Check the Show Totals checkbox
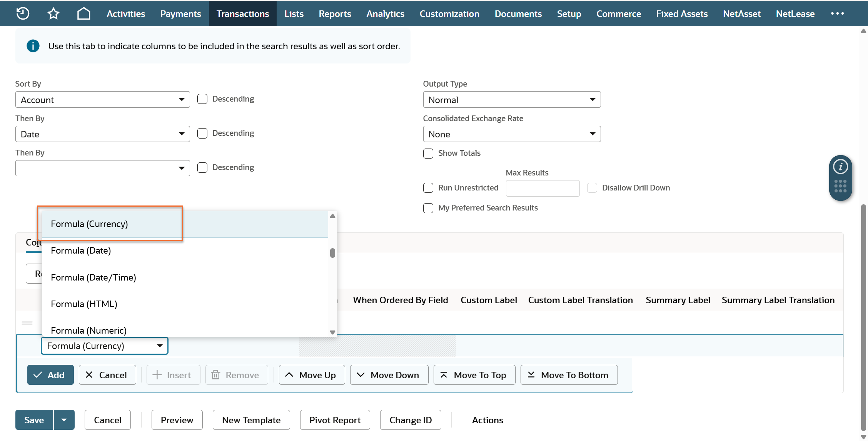This screenshot has width=868, height=441. point(428,154)
